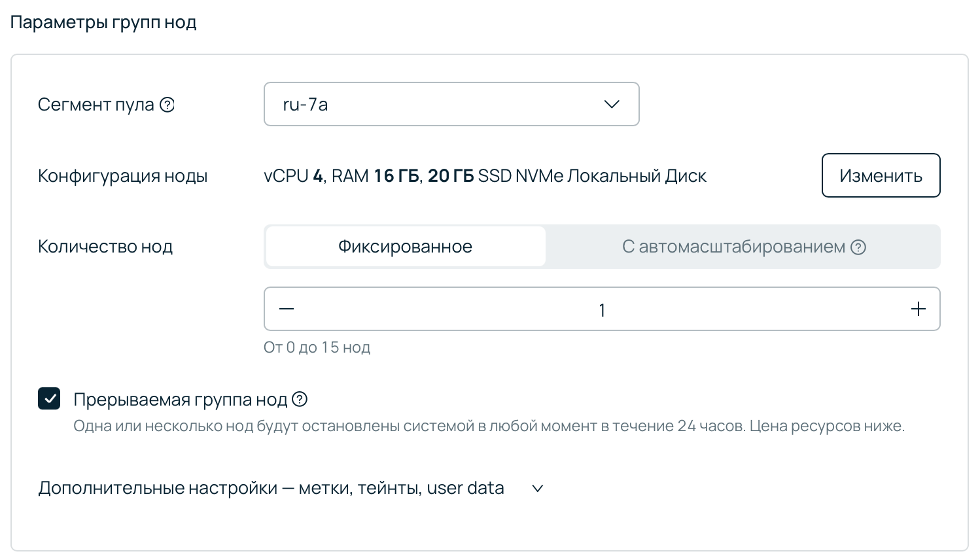Click the chevron inside the ru-7a selector

click(611, 104)
